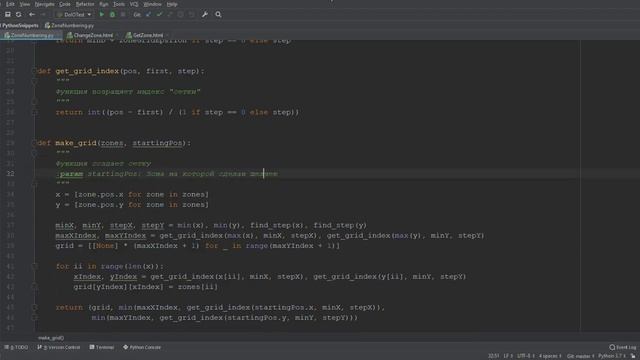Click the Git show history clock icon
The image size is (640, 360).
tap(181, 14)
